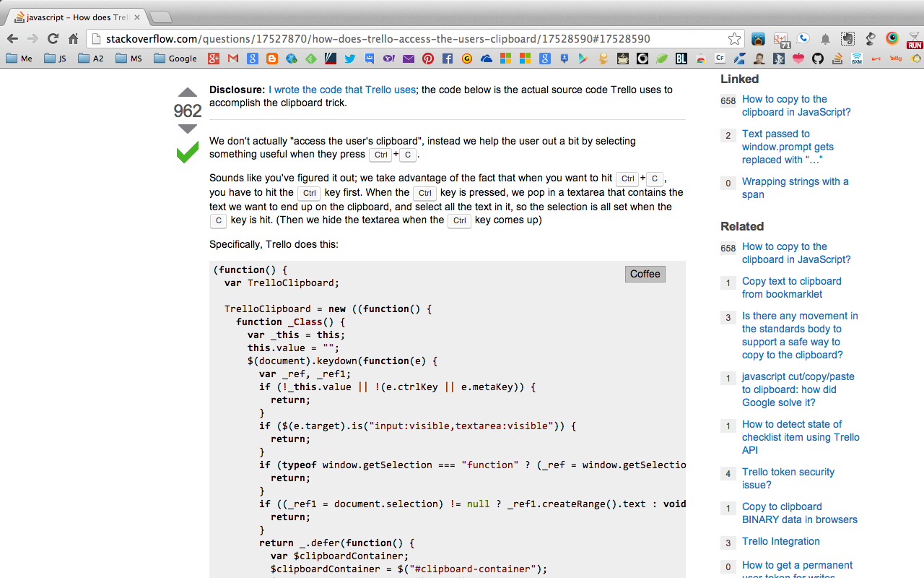The image size is (924, 578).
Task: Click the 'var TrelloClipboard;' code line
Action: pyautogui.click(x=282, y=282)
